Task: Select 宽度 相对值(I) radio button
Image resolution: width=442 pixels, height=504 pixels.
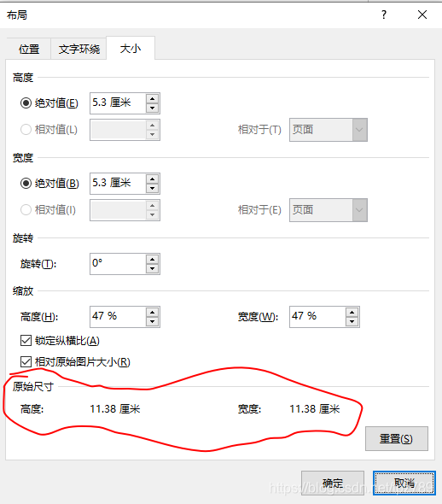Action: coord(26,210)
